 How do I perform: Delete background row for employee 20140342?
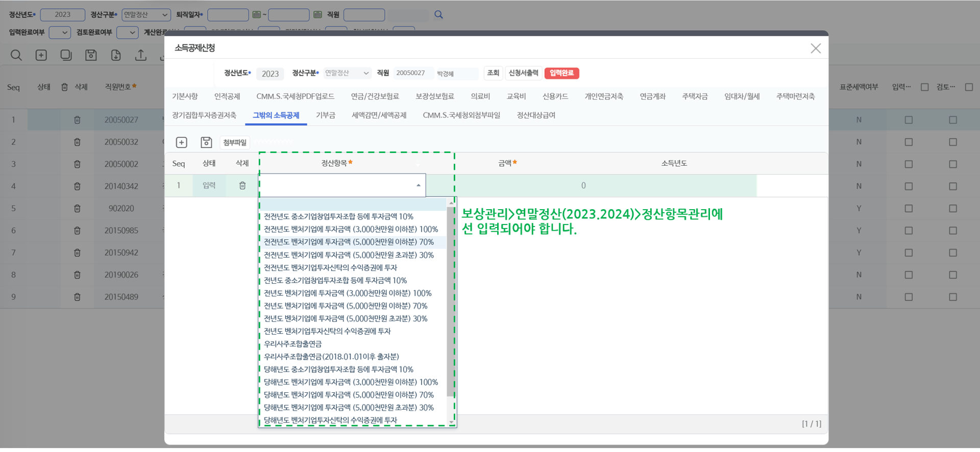point(77,186)
